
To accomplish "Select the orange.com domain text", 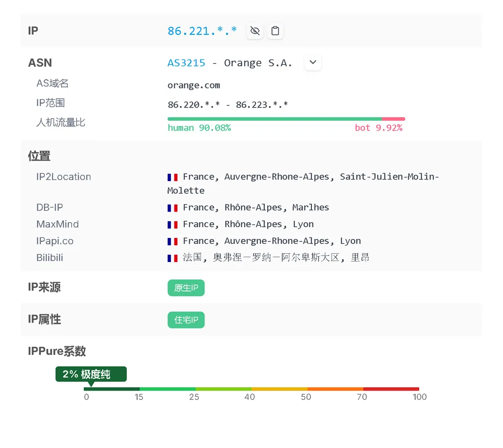I will (x=194, y=85).
